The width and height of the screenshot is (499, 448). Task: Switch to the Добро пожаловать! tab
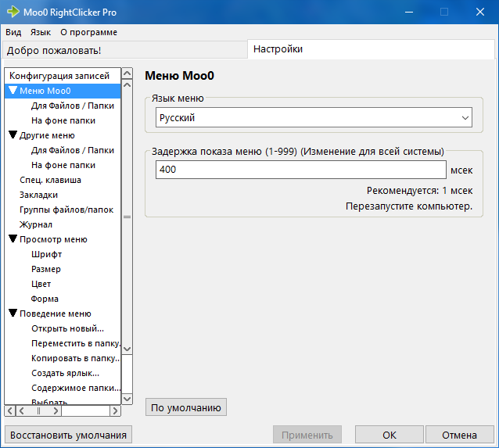click(x=54, y=51)
